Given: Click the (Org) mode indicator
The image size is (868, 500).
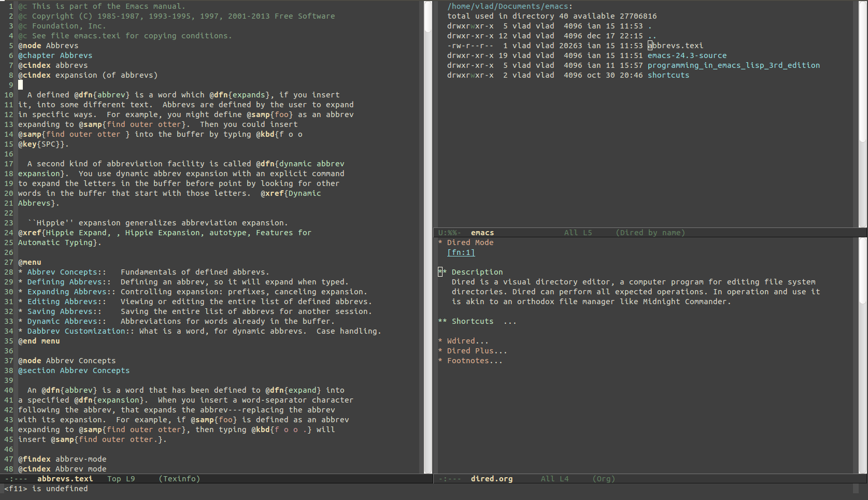Looking at the screenshot, I should (604, 479).
